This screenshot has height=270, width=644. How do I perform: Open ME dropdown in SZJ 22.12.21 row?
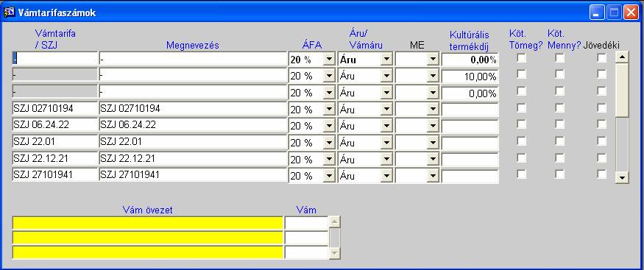(433, 160)
